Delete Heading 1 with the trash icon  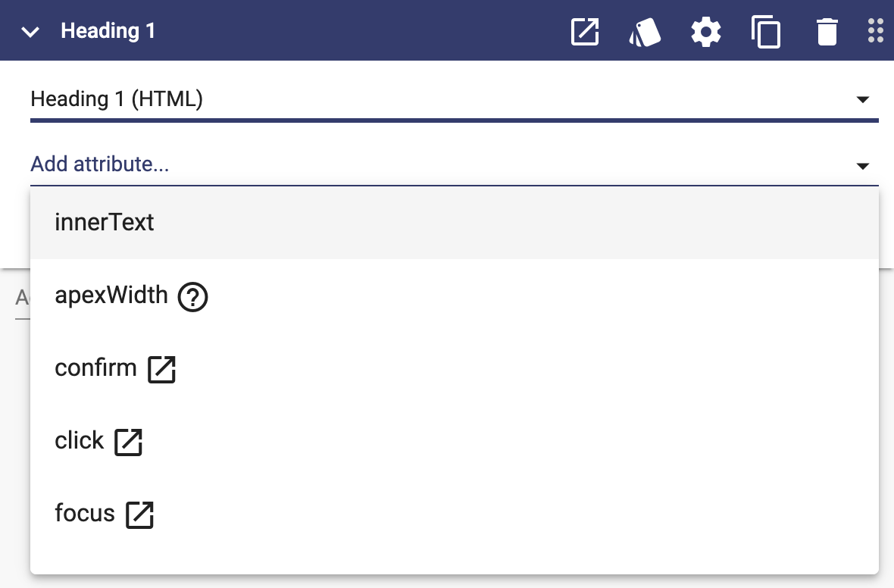point(827,32)
